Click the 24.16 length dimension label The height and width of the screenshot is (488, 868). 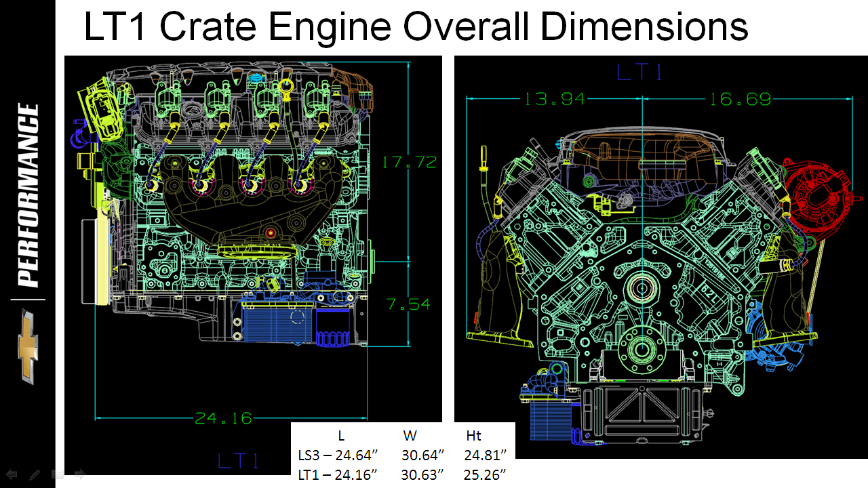(x=223, y=418)
